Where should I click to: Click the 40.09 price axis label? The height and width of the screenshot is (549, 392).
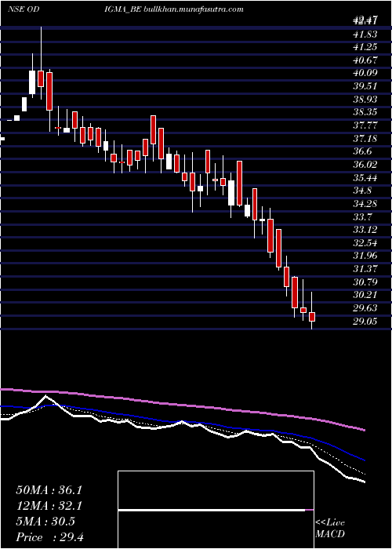coord(365,73)
